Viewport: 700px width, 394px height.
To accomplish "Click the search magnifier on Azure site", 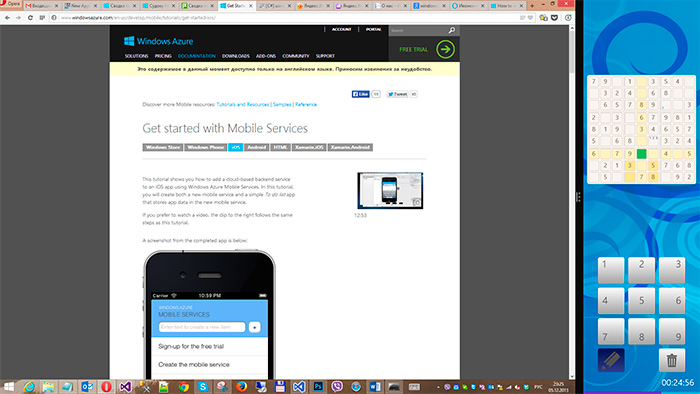I will coord(451,30).
